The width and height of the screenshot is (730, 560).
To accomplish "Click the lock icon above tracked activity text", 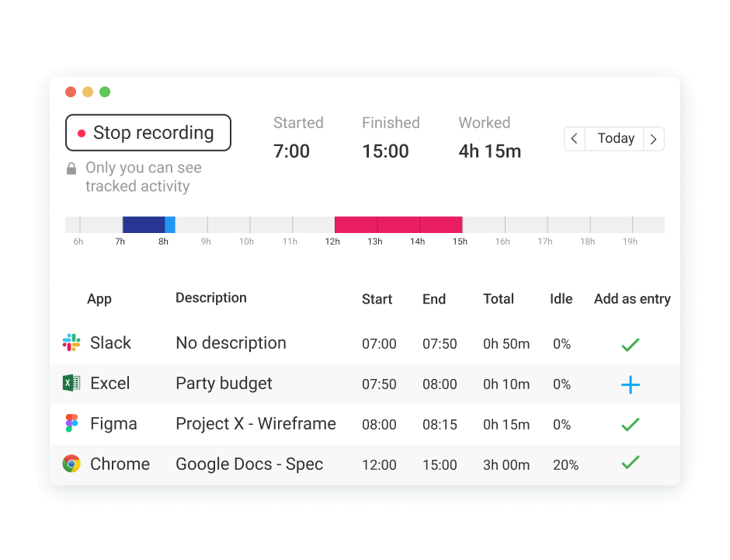I will pos(71,167).
